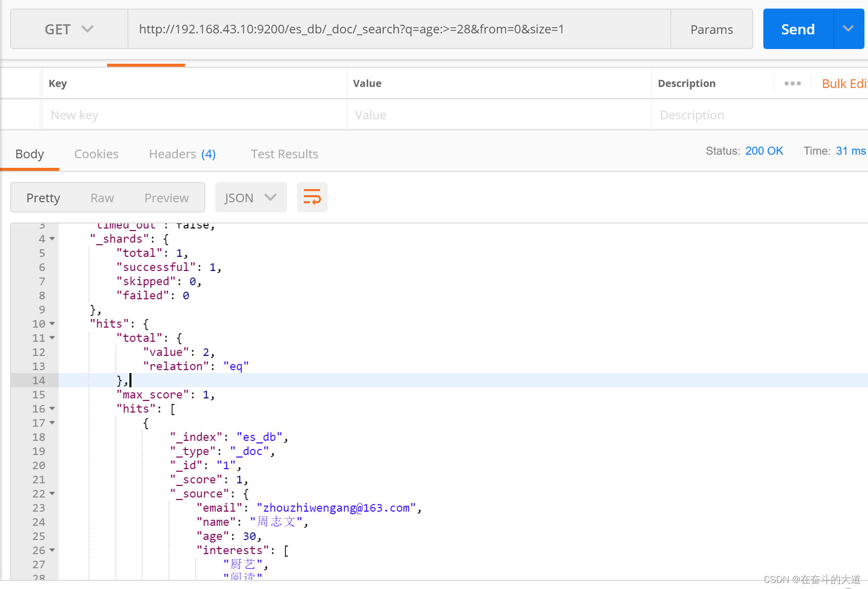The height and width of the screenshot is (589, 868).
Task: Click the param Value input field
Action: click(499, 115)
